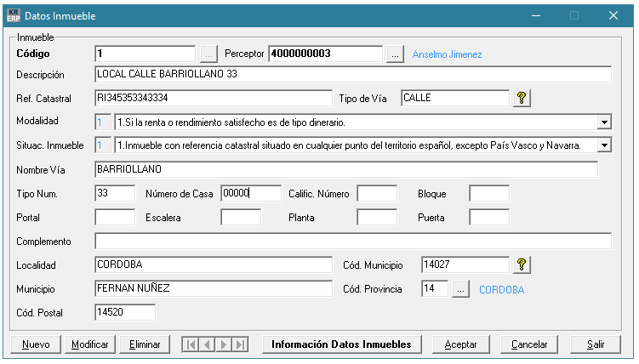This screenshot has width=639, height=364.
Task: Click the Cancelar button
Action: [528, 344]
